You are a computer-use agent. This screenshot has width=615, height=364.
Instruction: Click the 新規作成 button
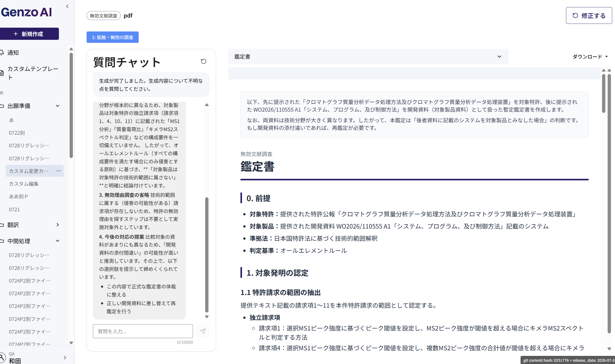(x=29, y=34)
